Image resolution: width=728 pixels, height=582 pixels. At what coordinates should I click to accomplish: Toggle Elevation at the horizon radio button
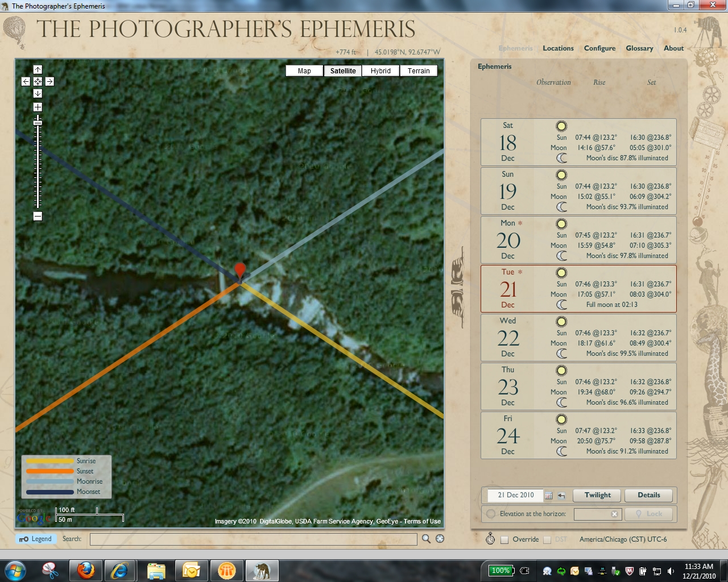[x=491, y=514]
